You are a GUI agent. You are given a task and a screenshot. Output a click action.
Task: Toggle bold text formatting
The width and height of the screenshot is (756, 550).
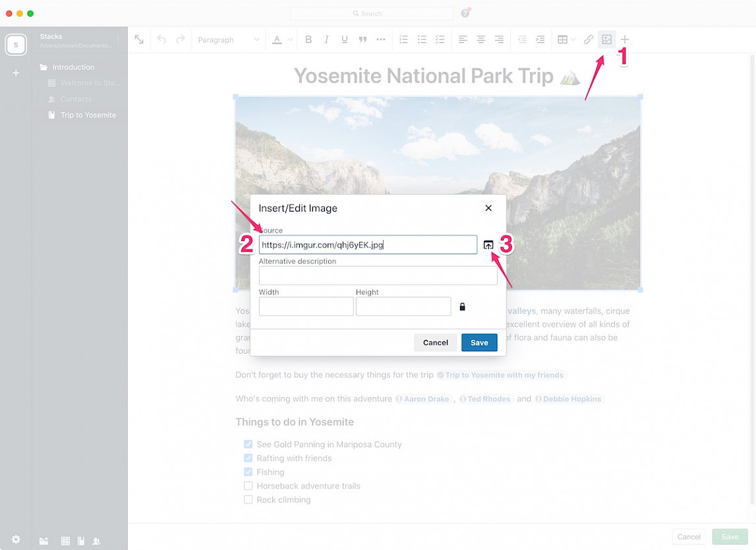pyautogui.click(x=308, y=40)
